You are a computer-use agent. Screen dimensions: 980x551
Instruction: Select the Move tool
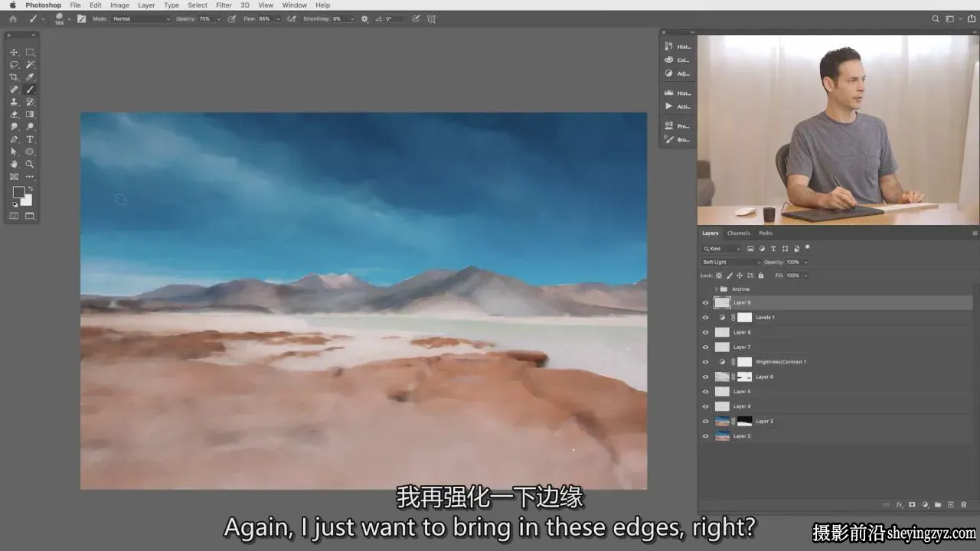point(14,52)
